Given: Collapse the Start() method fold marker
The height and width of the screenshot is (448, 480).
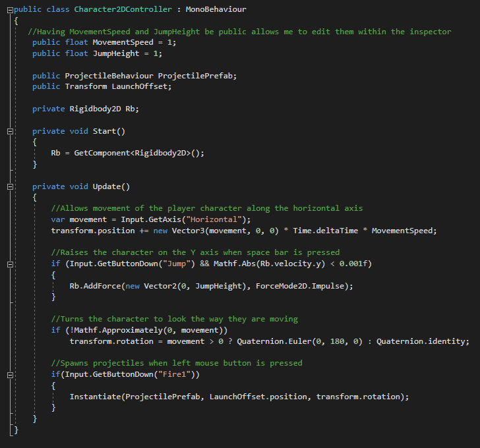Looking at the screenshot, I should pyautogui.click(x=10, y=131).
